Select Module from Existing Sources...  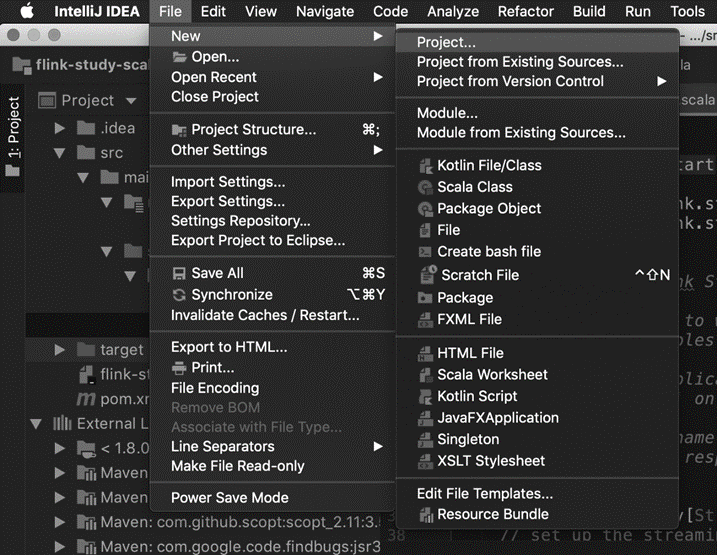(x=536, y=133)
